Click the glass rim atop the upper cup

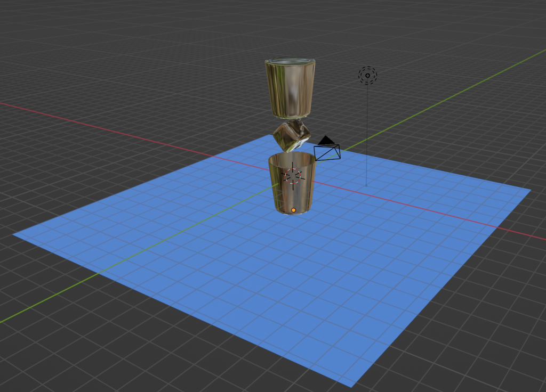coord(290,62)
